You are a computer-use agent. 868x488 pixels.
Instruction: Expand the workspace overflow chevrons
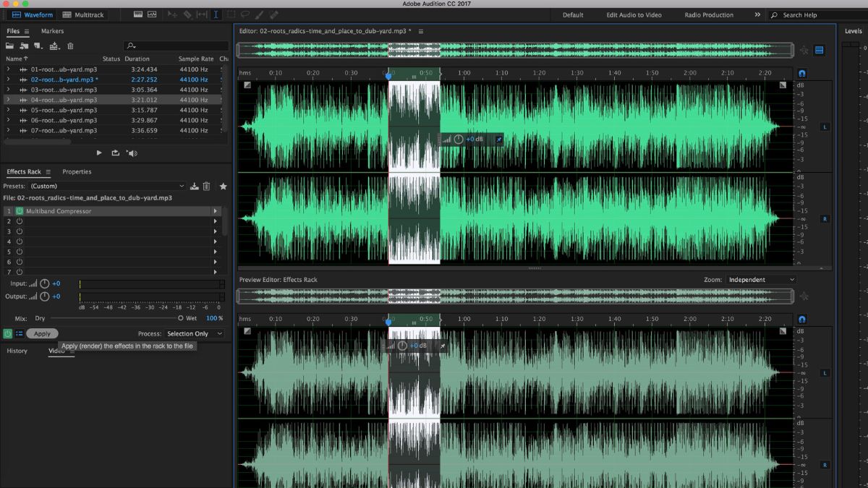point(757,14)
